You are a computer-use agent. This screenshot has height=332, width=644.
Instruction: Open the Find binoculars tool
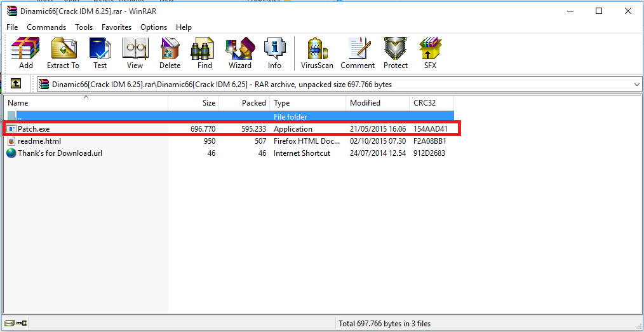pyautogui.click(x=205, y=53)
